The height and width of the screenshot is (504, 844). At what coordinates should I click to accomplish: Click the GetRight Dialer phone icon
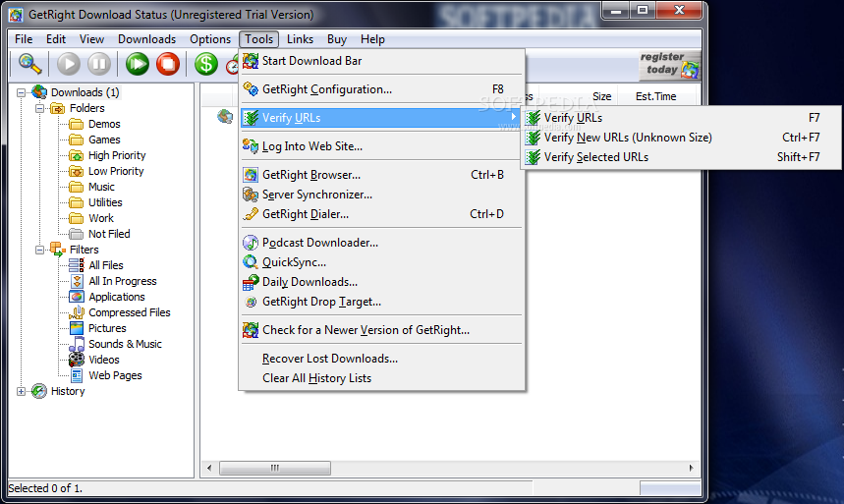click(x=251, y=214)
